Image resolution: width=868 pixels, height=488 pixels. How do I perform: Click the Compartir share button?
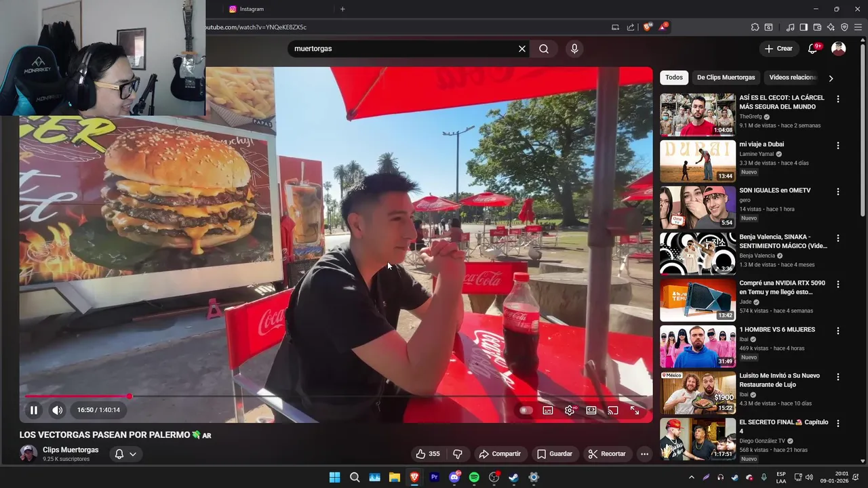(500, 454)
